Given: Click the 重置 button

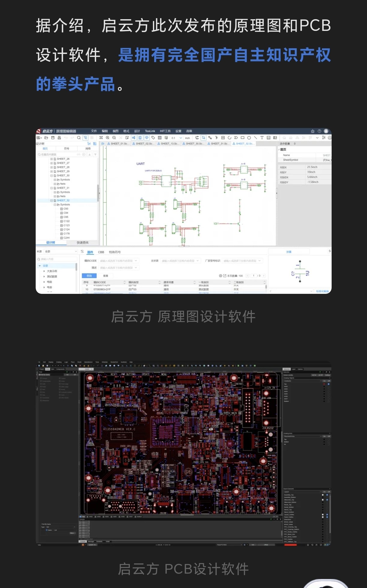Looking at the screenshot, I should 106,276.
